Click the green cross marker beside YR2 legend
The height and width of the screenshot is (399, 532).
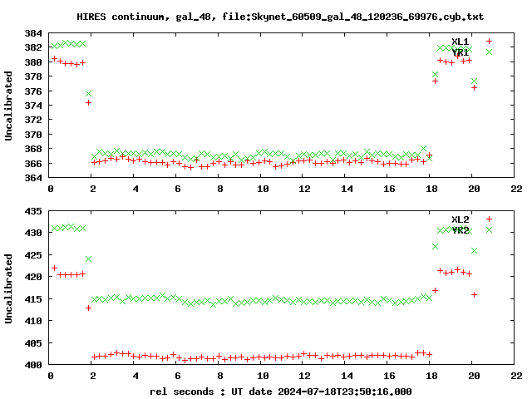pyautogui.click(x=489, y=229)
